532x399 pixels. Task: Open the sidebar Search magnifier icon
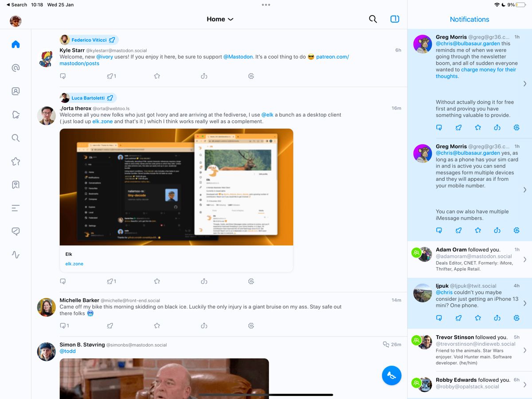click(16, 138)
